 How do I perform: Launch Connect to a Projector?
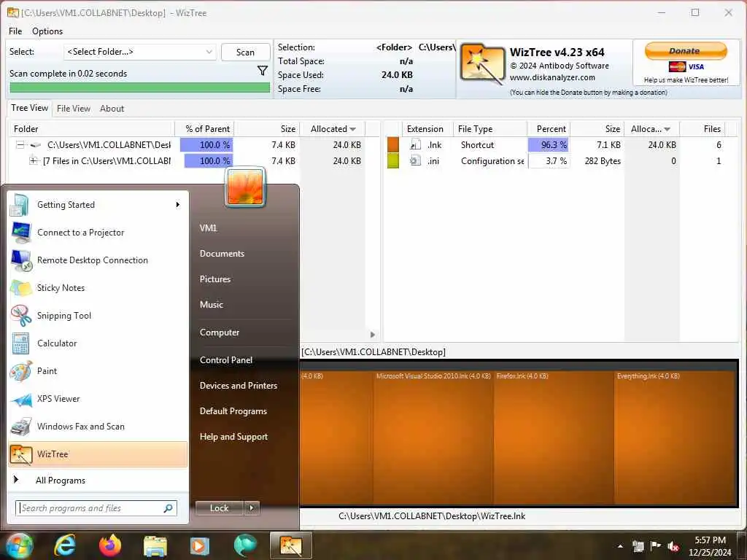coord(98,233)
